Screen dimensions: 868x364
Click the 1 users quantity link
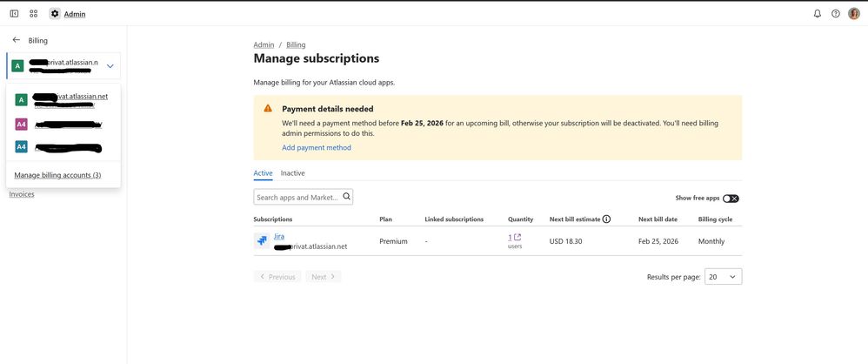pyautogui.click(x=510, y=237)
